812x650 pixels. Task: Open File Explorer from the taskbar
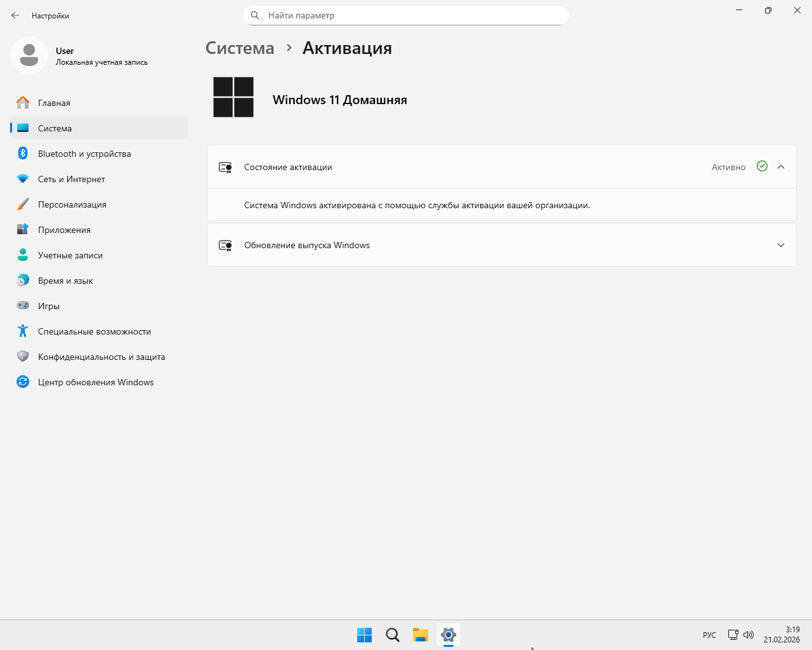[x=420, y=635]
